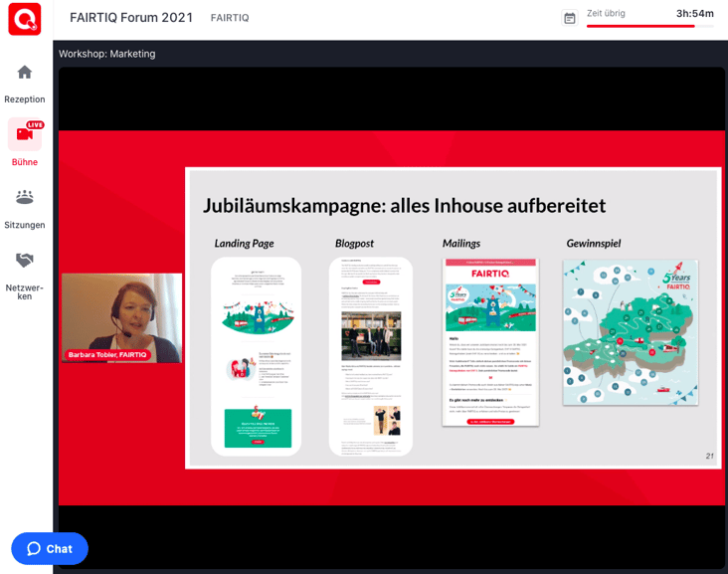
Task: Click the Blogpost preview image
Action: (x=371, y=357)
